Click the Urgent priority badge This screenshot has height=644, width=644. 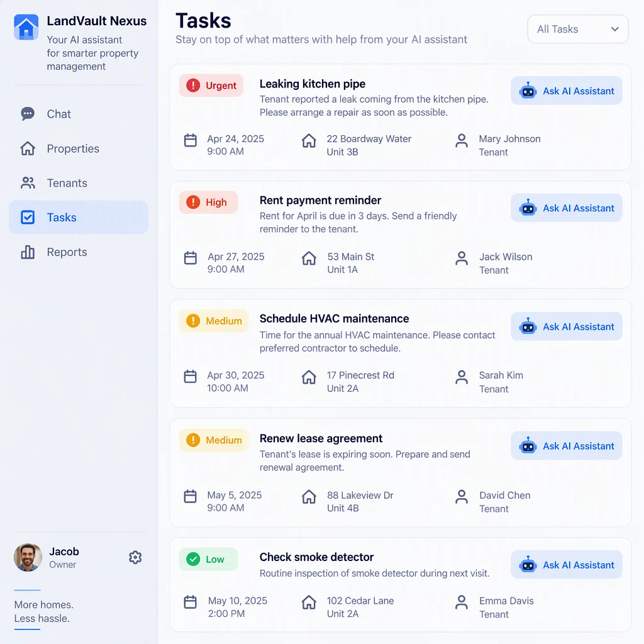211,86
